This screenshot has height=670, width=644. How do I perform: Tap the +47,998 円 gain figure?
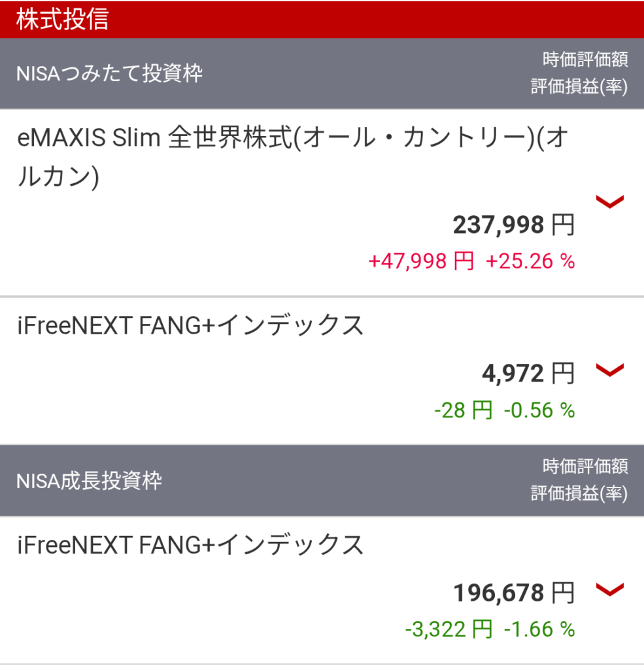[421, 262]
